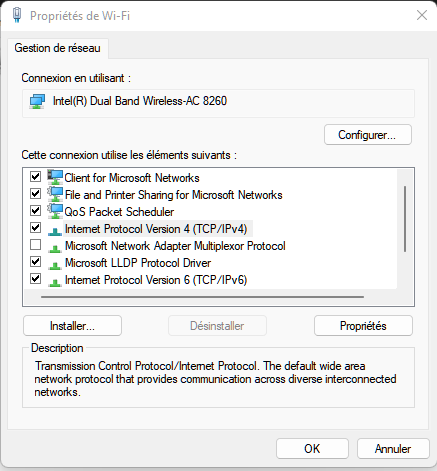The height and width of the screenshot is (471, 437).
Task: Click the Client for Microsoft Networks icon
Action: [x=55, y=177]
